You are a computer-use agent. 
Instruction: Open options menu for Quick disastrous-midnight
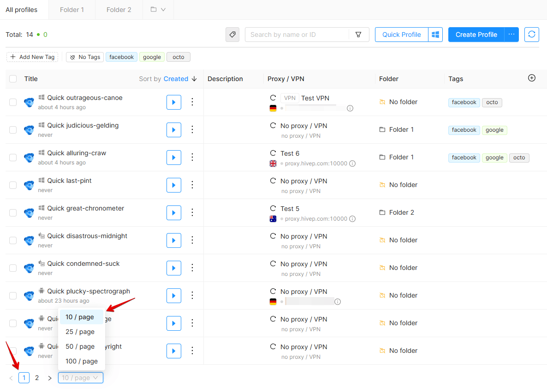(x=192, y=240)
